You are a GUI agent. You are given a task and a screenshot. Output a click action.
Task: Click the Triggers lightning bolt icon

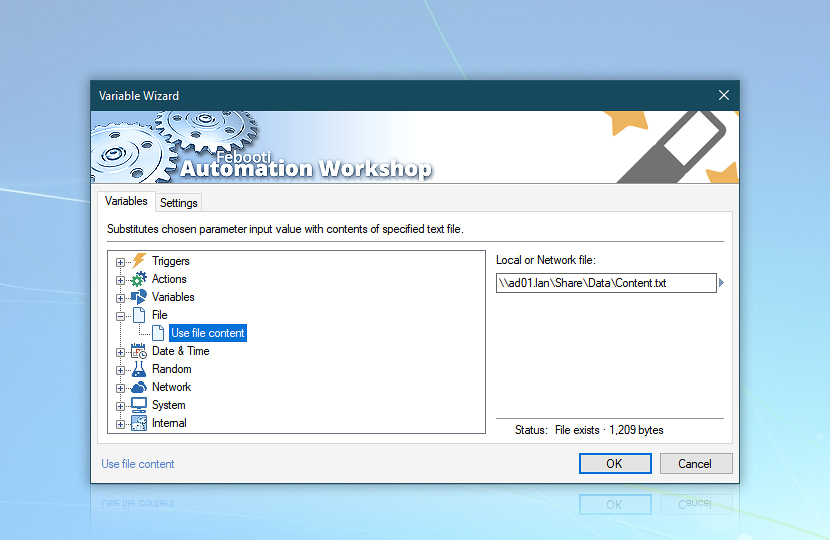[x=139, y=260]
